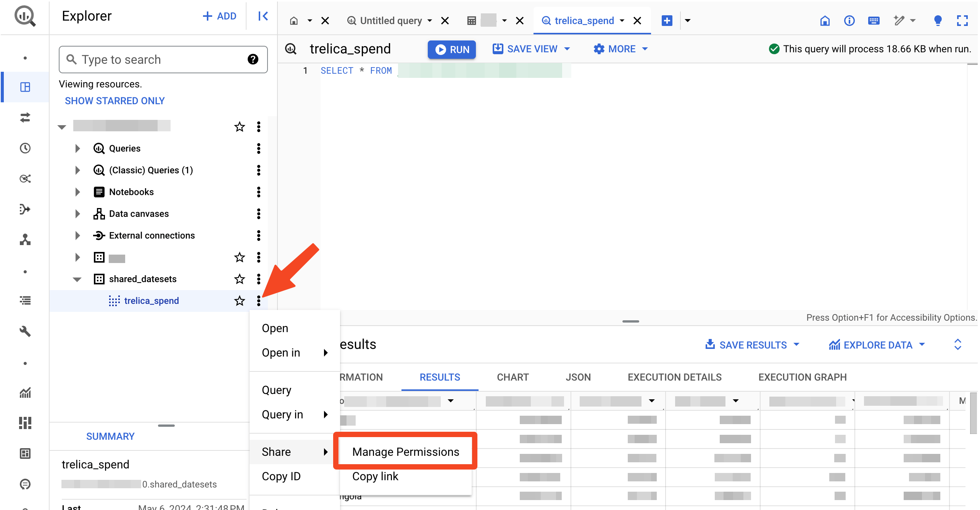Click the Type to search field

163,60
